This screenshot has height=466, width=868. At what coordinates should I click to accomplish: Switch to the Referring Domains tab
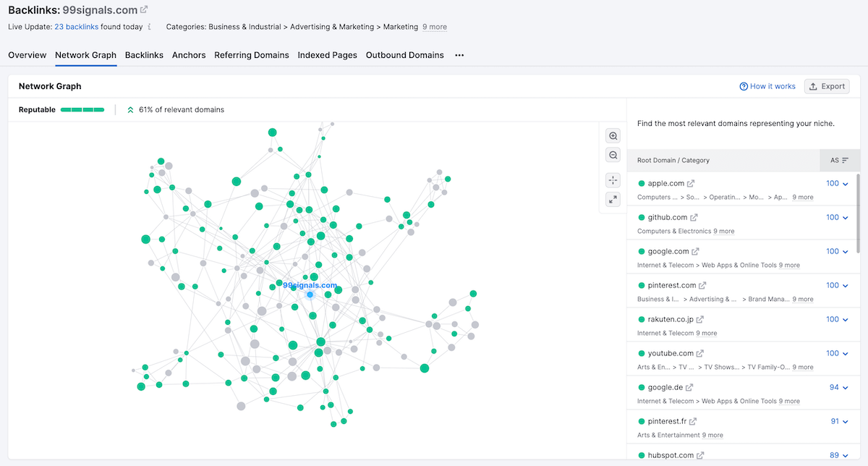point(251,55)
